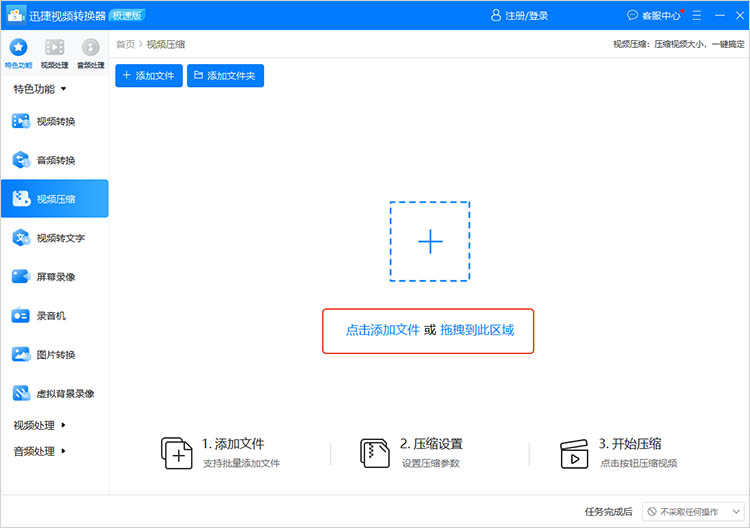Expand the 音频处理 sidebar section
This screenshot has height=528, width=750.
pyautogui.click(x=40, y=451)
